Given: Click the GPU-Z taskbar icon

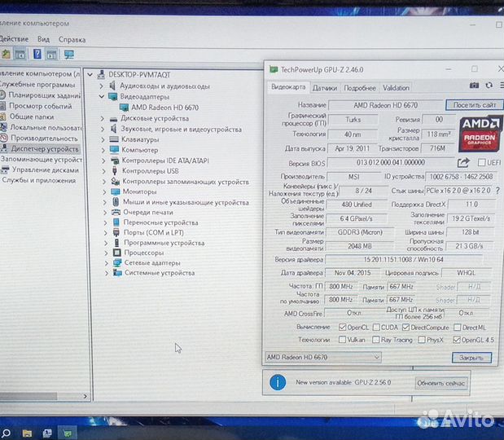Looking at the screenshot, I should (68, 433).
